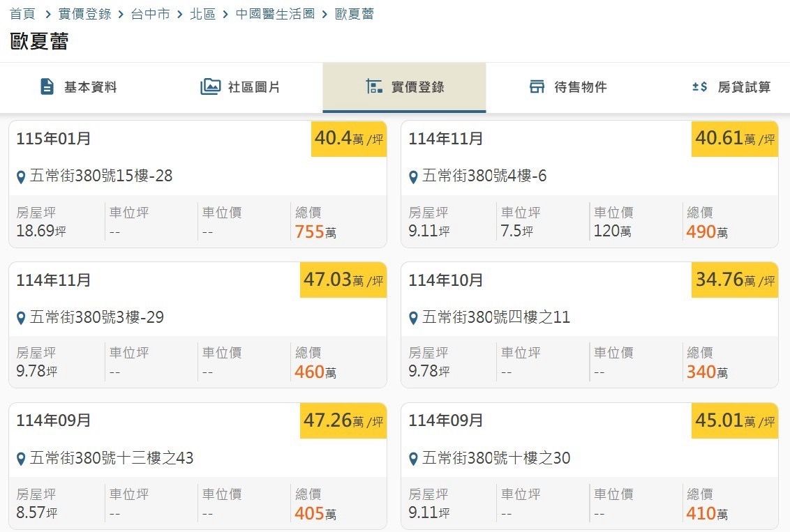
Task: Click map pin icon for 五常街380號十樓之30
Action: click(x=413, y=459)
